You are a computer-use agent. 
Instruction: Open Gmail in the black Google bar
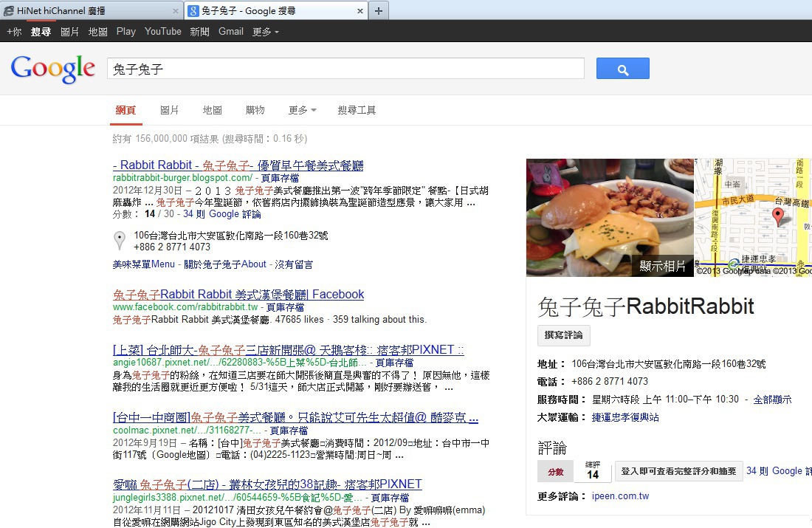click(231, 32)
